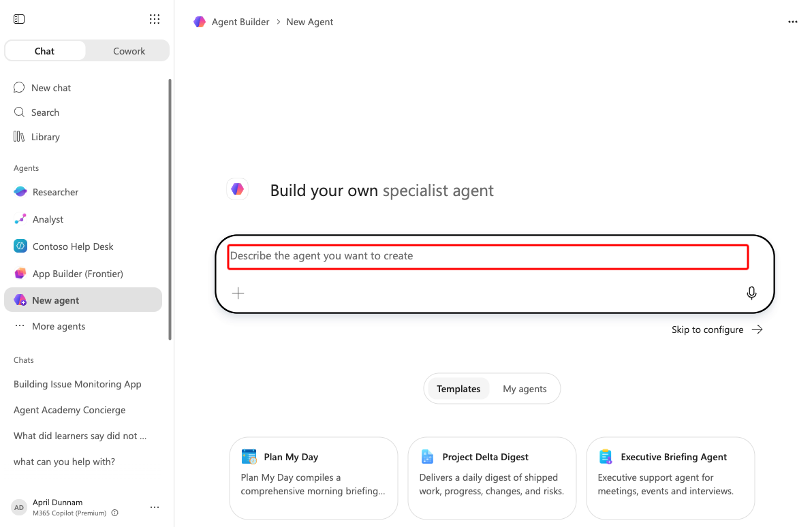The width and height of the screenshot is (812, 527).
Task: Collapse the sidebar with the panel icon
Action: click(19, 19)
